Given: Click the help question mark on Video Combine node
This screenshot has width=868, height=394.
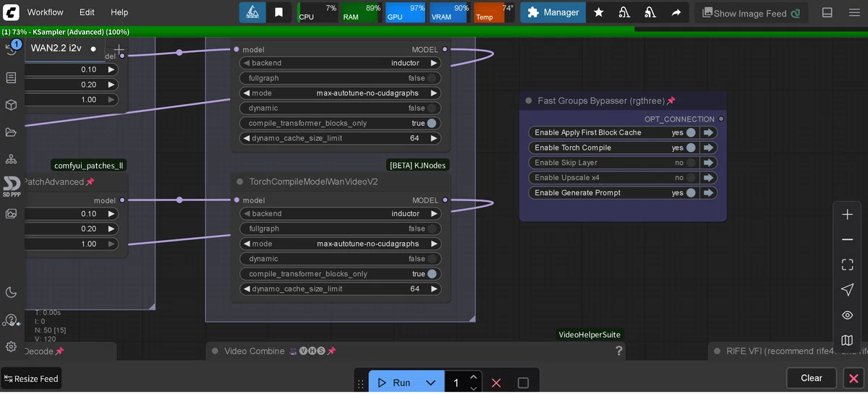Looking at the screenshot, I should [x=619, y=351].
